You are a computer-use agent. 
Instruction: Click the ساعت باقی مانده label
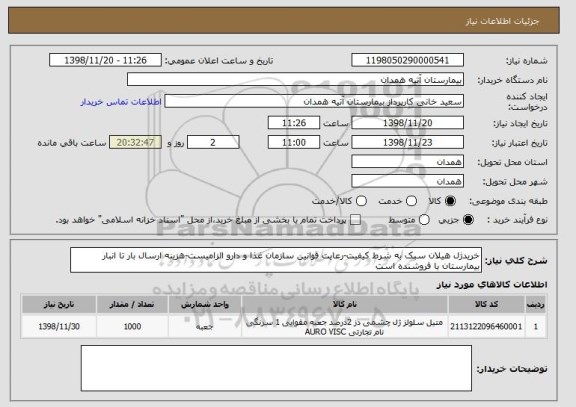point(72,143)
